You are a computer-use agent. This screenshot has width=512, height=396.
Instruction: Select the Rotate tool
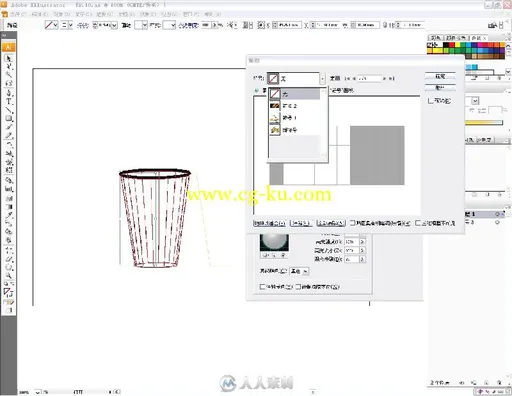pos(8,145)
